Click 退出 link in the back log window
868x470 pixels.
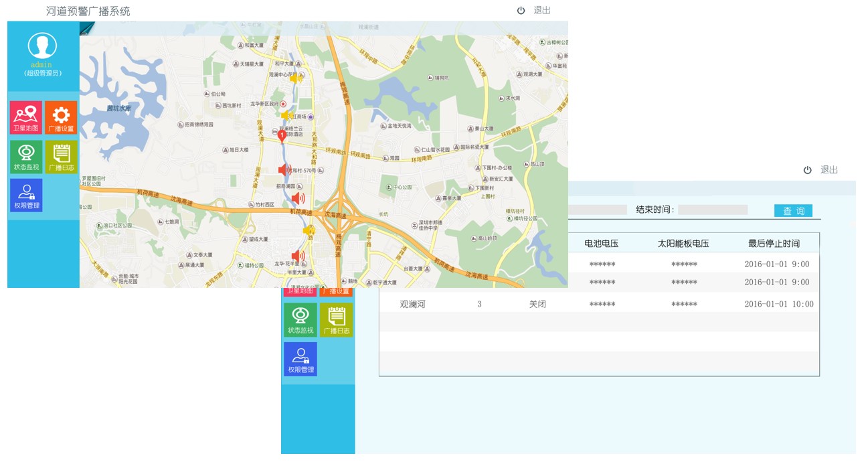click(x=829, y=170)
